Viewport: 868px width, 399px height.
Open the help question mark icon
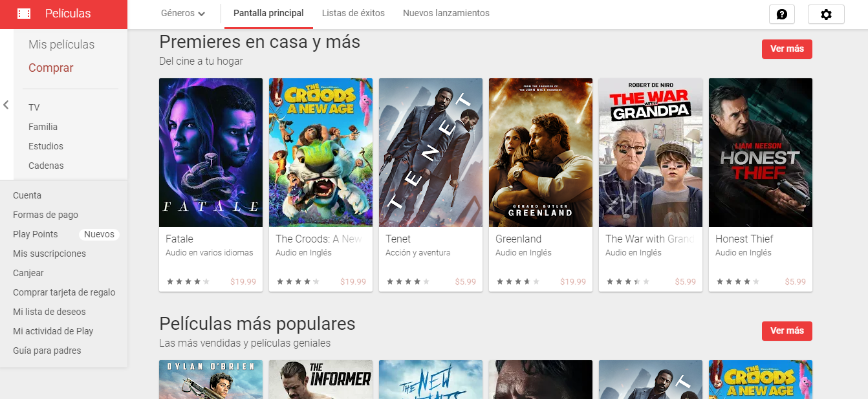click(781, 14)
